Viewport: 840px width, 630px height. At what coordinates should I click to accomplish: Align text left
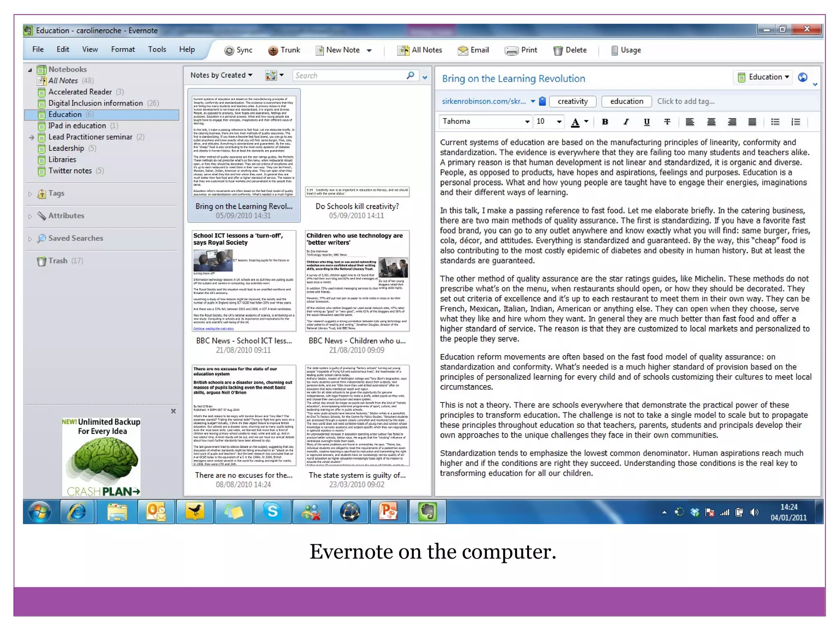(x=690, y=122)
